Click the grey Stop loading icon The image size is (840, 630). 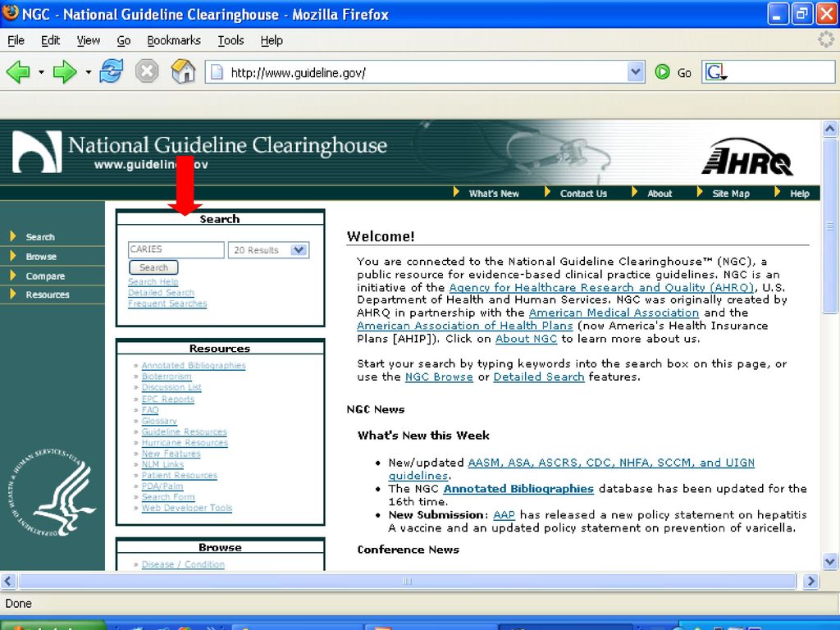[147, 71]
